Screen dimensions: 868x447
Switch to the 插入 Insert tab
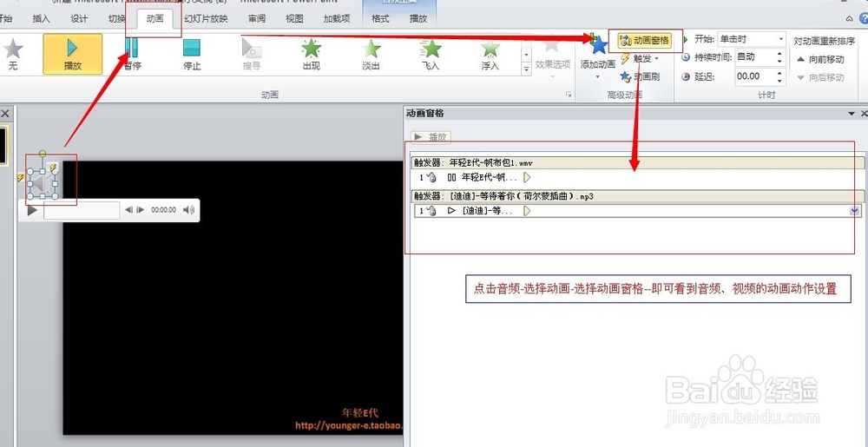point(41,19)
